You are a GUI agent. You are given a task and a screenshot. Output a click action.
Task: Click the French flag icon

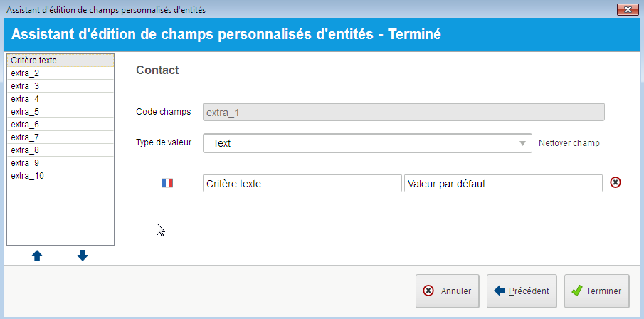pos(167,183)
